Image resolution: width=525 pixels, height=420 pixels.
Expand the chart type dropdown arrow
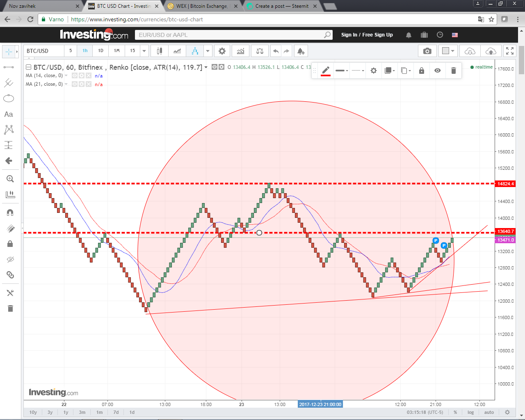pyautogui.click(x=208, y=51)
